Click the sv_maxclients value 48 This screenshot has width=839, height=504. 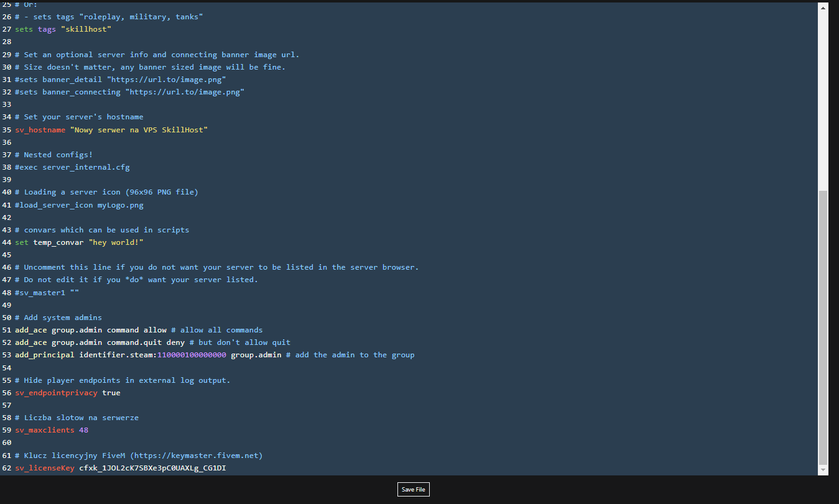tap(83, 430)
